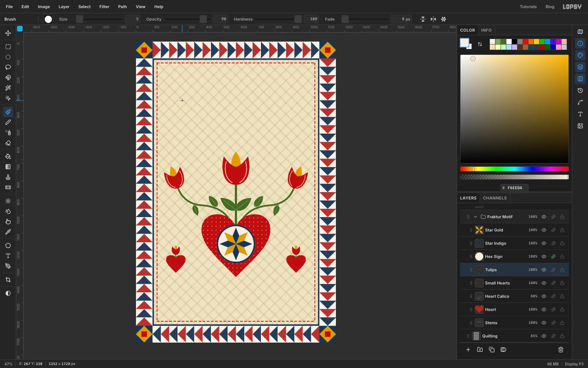
Task: Select the Eyedropper tool
Action: [8, 232]
